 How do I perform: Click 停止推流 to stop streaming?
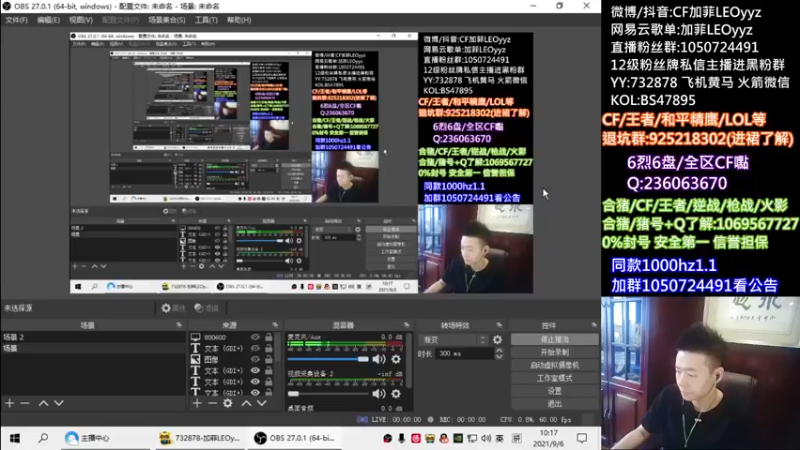pyautogui.click(x=555, y=339)
